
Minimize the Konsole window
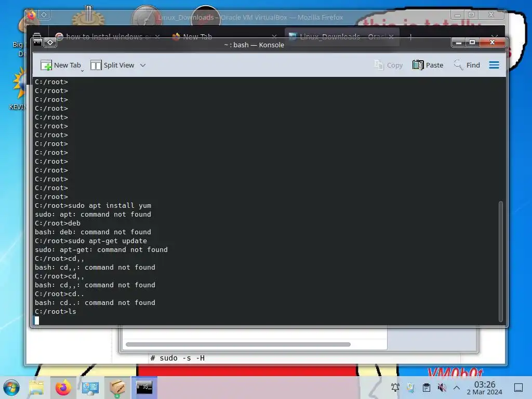[459, 43]
